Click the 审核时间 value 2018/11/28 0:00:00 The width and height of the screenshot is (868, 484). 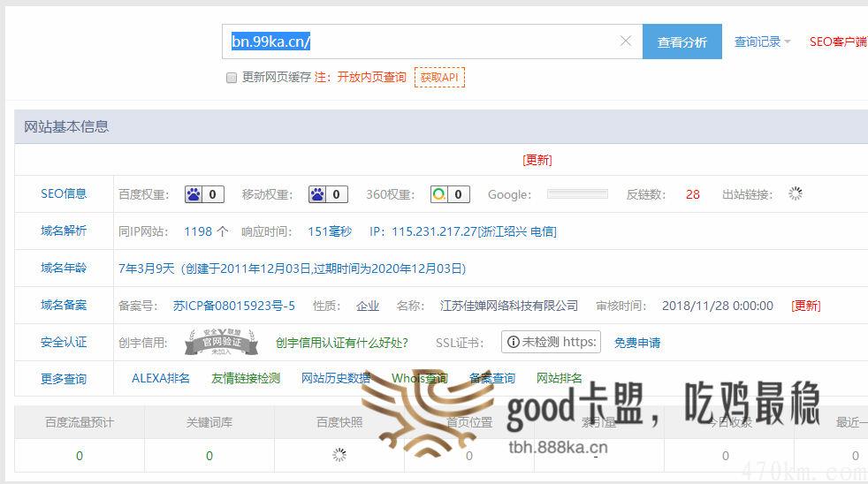[718, 306]
